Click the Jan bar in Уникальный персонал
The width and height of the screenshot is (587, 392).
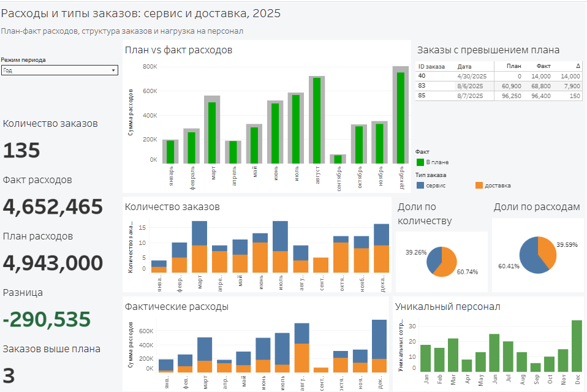426,358
